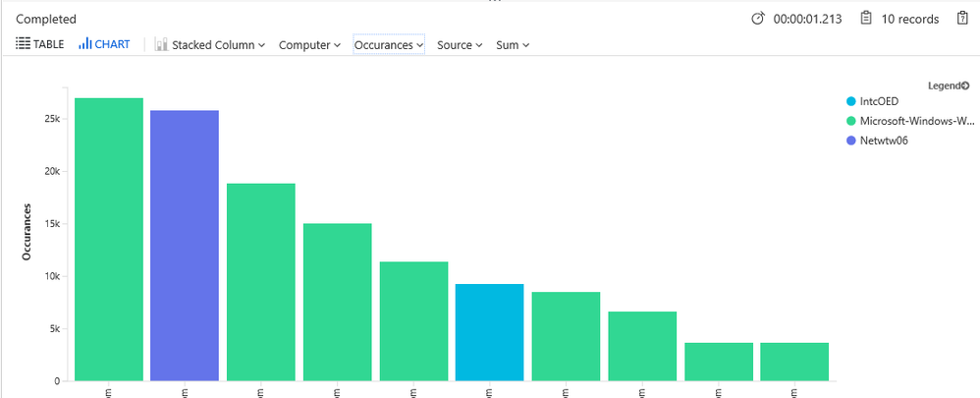The width and height of the screenshot is (980, 398).
Task: Expand the Occurances y-axis dropdown
Action: [389, 45]
